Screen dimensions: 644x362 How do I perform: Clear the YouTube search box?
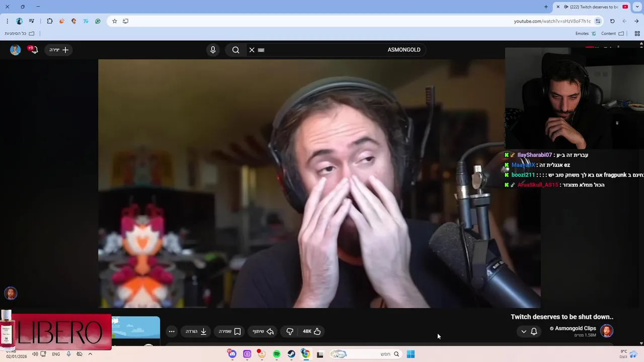click(x=252, y=50)
